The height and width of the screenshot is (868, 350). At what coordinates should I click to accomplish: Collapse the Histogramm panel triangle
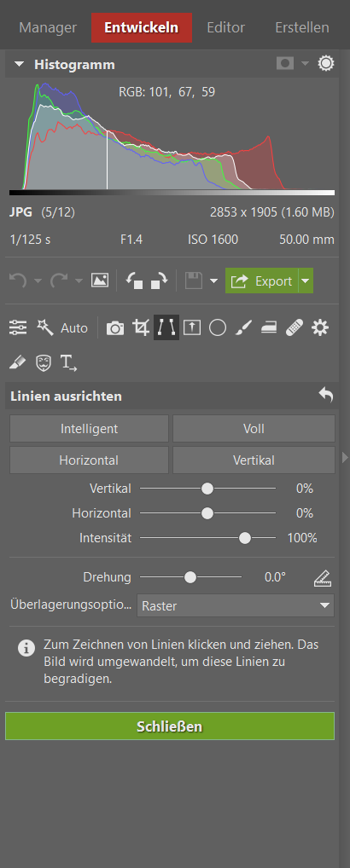[20, 64]
